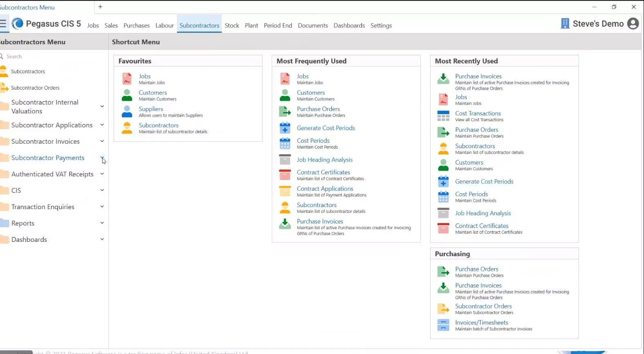Click the Contract Certificates icon in Most Frequently Used
644x354 pixels.
coord(285,175)
